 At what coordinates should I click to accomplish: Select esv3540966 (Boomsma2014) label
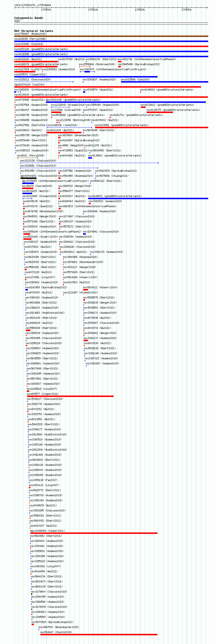80,257
